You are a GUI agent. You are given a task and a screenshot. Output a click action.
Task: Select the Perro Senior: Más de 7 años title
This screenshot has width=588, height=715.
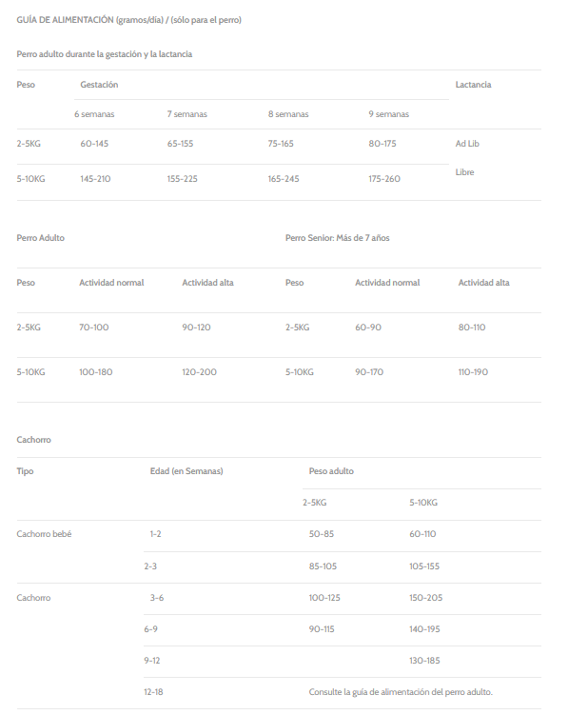point(337,237)
